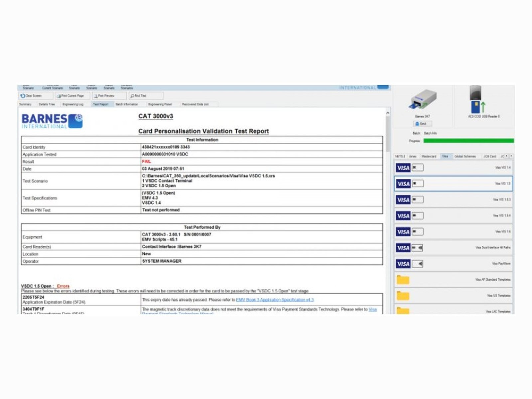Open the Summary tab

(25, 104)
